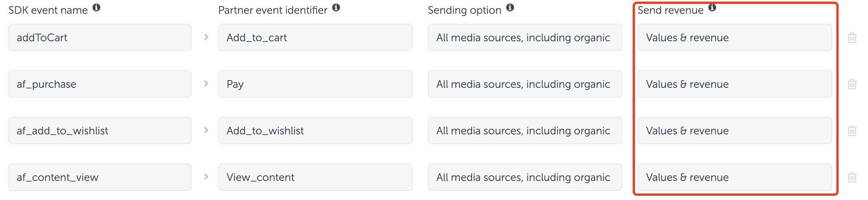Delete the addToCart event row via trash icon

[x=852, y=38]
